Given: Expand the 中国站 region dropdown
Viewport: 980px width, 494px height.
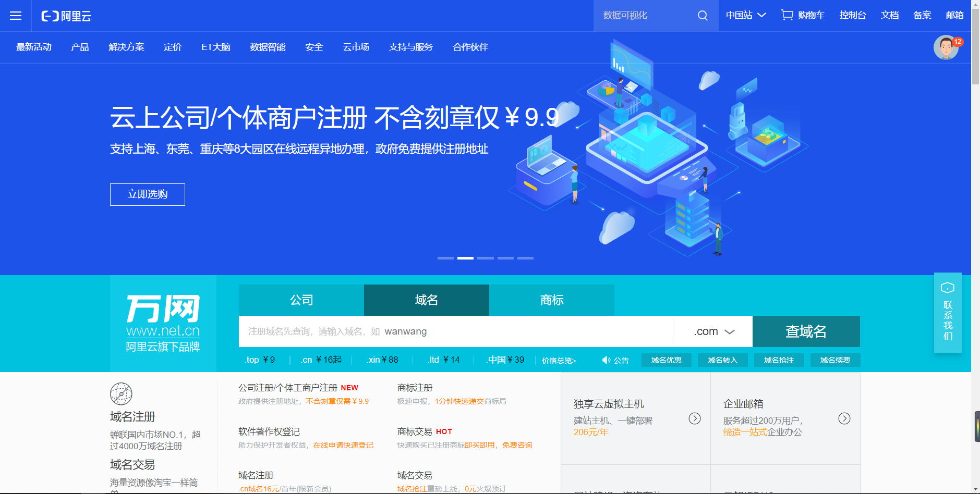Looking at the screenshot, I should click(x=746, y=15).
